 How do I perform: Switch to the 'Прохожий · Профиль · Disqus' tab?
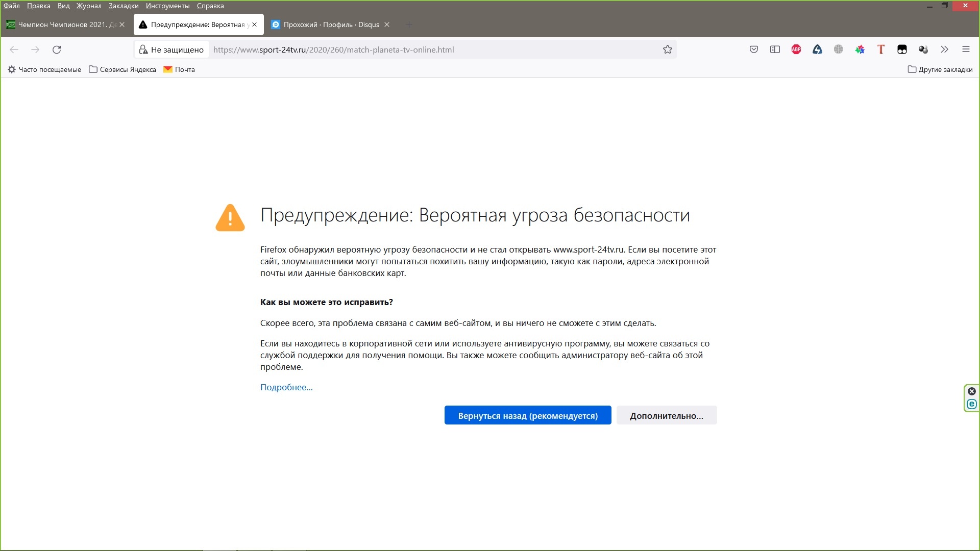(x=330, y=24)
